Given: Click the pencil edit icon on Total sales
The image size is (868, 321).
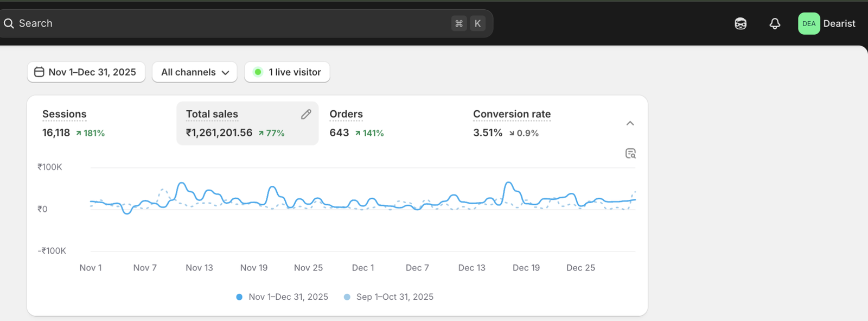Looking at the screenshot, I should pos(306,114).
